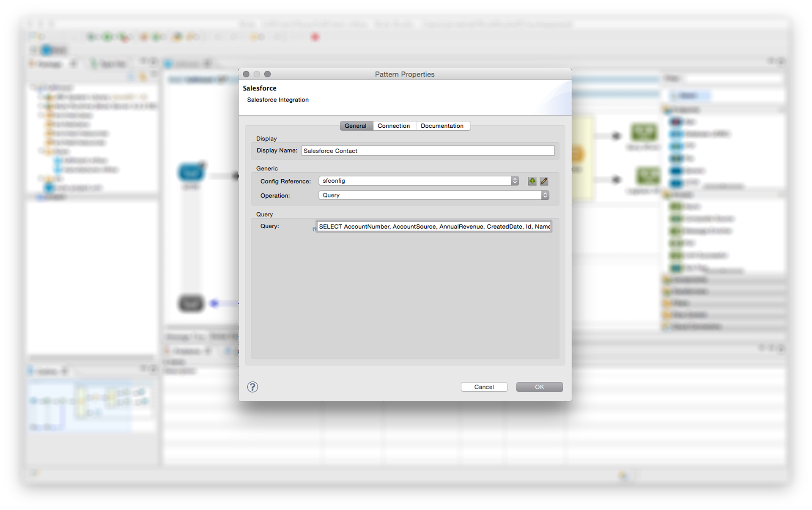This screenshot has width=812, height=510.
Task: Close the Pattern Properties dialog window
Action: click(x=246, y=74)
